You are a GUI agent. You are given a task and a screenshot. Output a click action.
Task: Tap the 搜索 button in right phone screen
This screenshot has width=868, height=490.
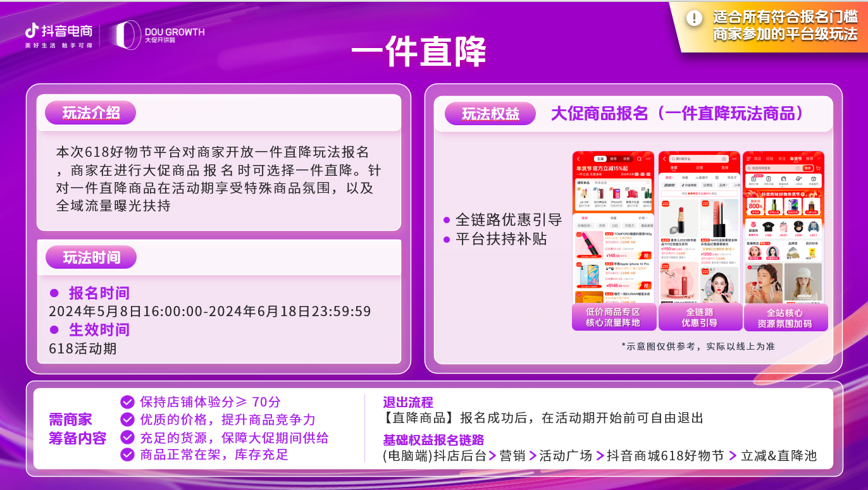pyautogui.click(x=808, y=168)
